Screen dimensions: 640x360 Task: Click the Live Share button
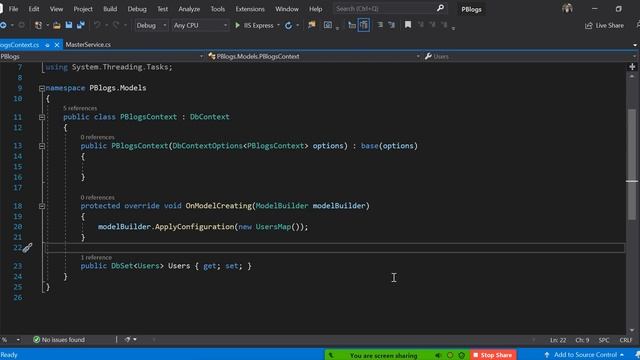click(x=604, y=25)
